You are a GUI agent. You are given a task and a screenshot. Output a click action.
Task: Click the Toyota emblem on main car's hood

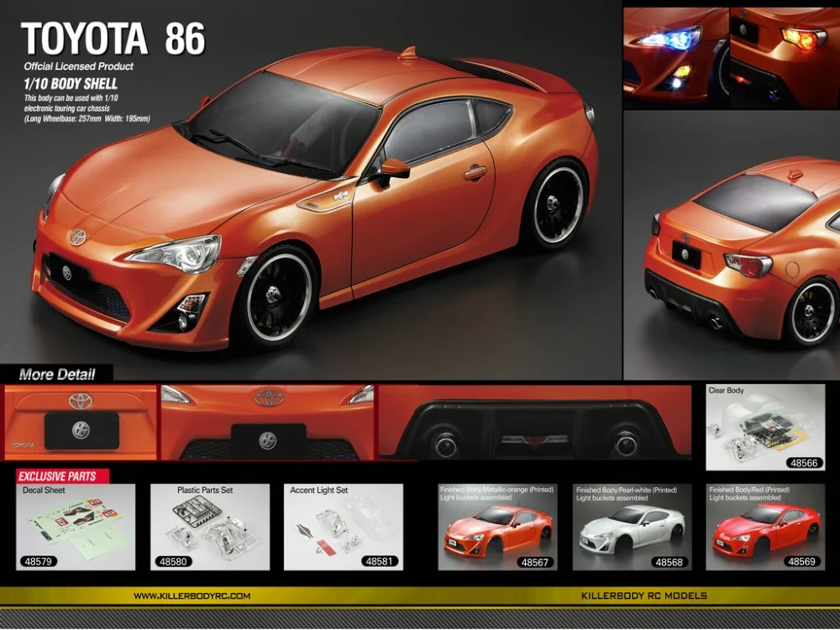(77, 237)
